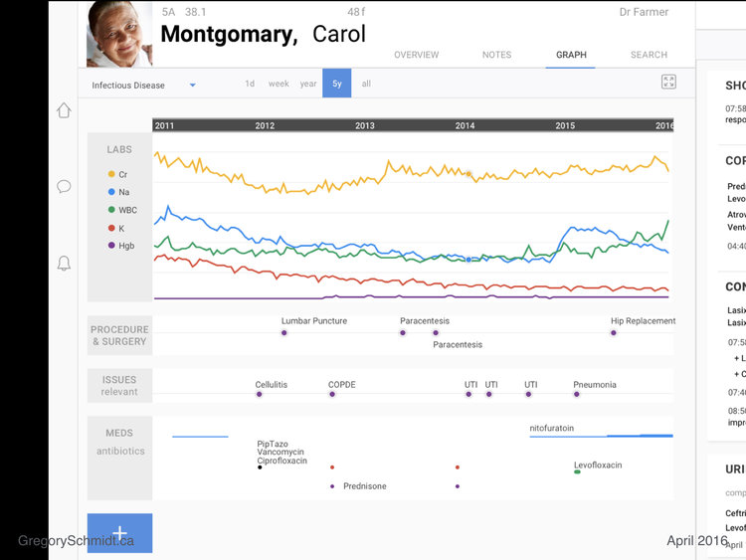
Task: Open the chat bubble messages icon
Action: pos(64,186)
